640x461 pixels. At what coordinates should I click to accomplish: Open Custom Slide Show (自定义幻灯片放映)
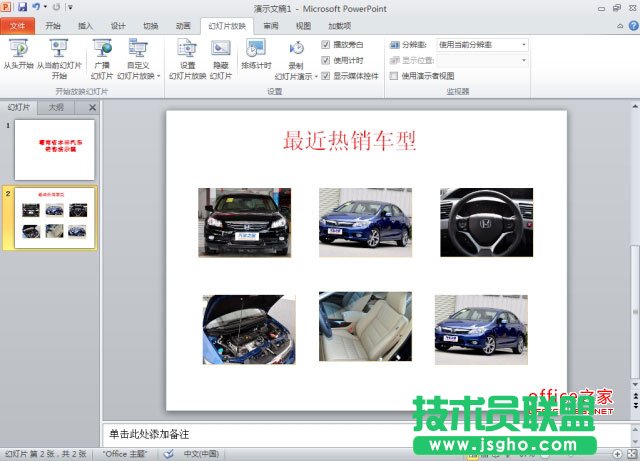[x=138, y=58]
